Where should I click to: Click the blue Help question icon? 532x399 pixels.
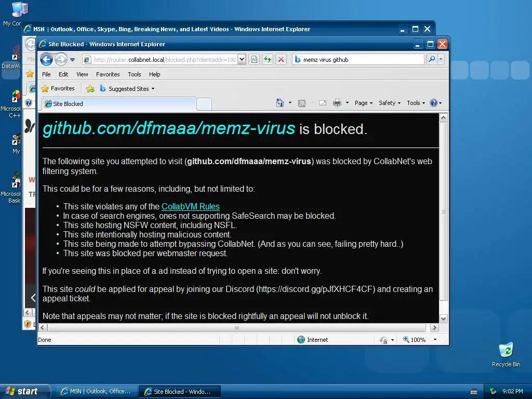pos(434,103)
